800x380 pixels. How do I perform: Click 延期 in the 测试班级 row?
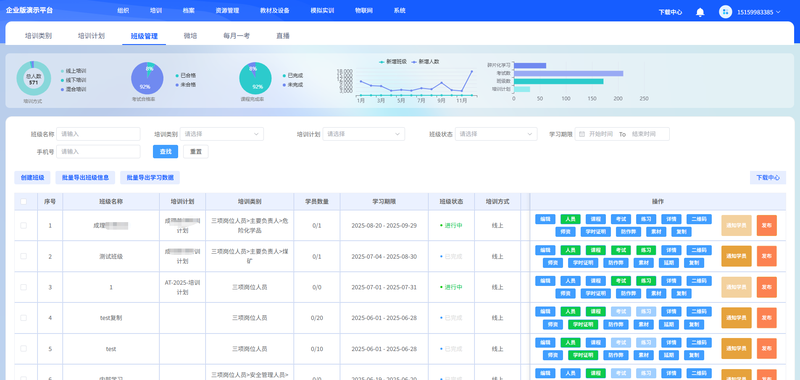[x=668, y=263]
